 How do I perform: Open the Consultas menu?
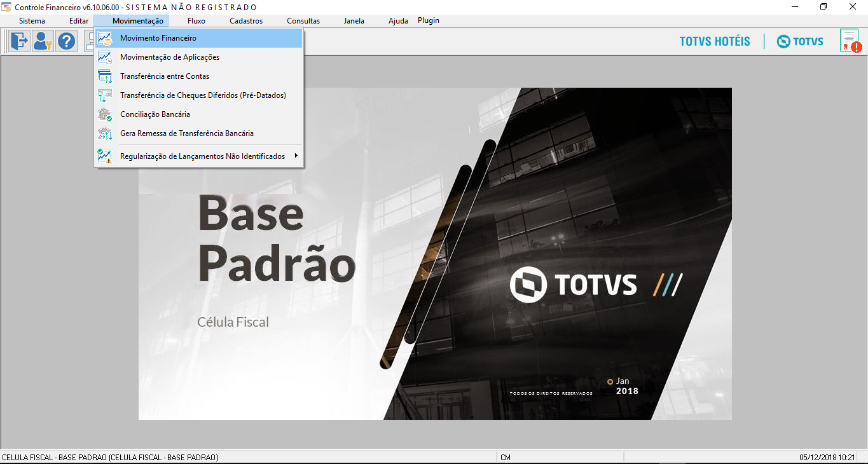click(x=303, y=21)
